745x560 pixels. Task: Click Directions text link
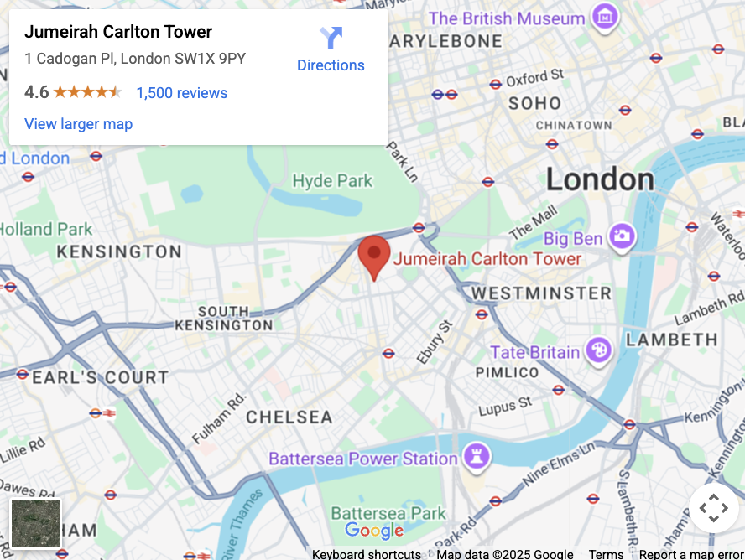[331, 65]
